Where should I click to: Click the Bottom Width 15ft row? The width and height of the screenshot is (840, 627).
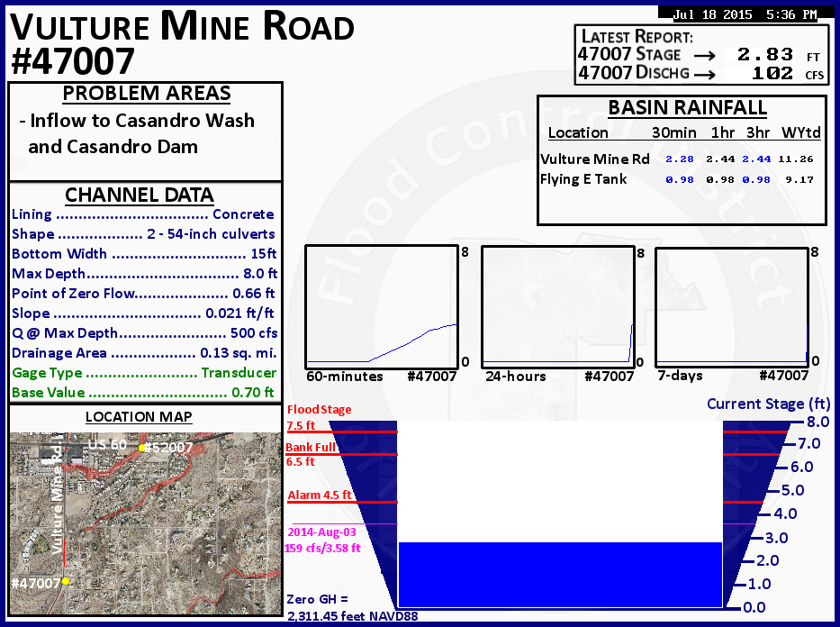[144, 253]
